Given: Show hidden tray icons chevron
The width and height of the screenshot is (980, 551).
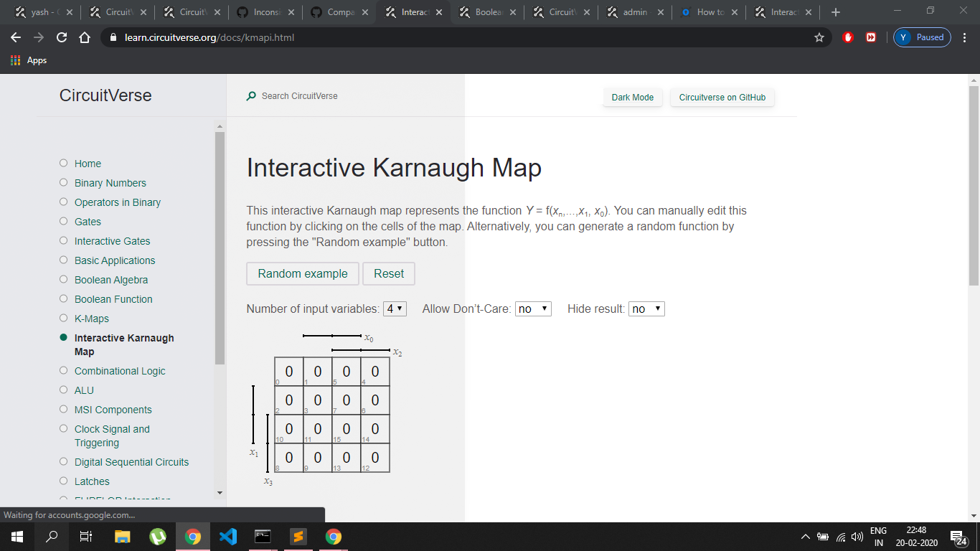Looking at the screenshot, I should pyautogui.click(x=806, y=537).
